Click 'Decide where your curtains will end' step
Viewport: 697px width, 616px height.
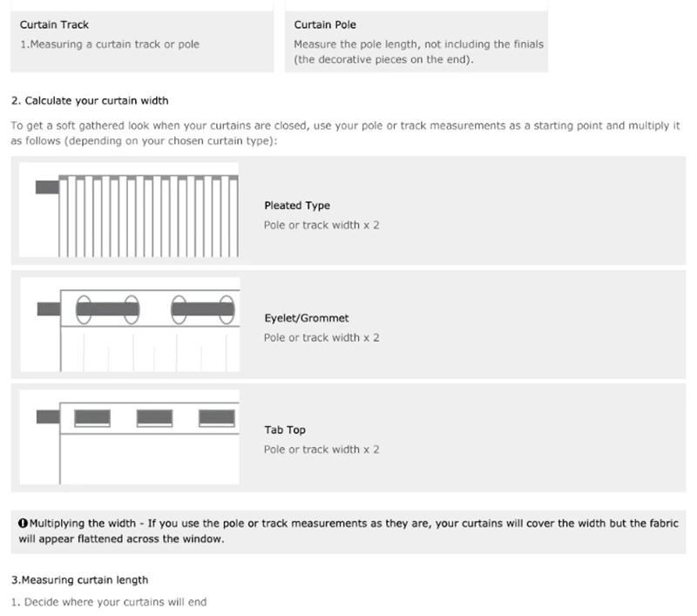coord(109,602)
